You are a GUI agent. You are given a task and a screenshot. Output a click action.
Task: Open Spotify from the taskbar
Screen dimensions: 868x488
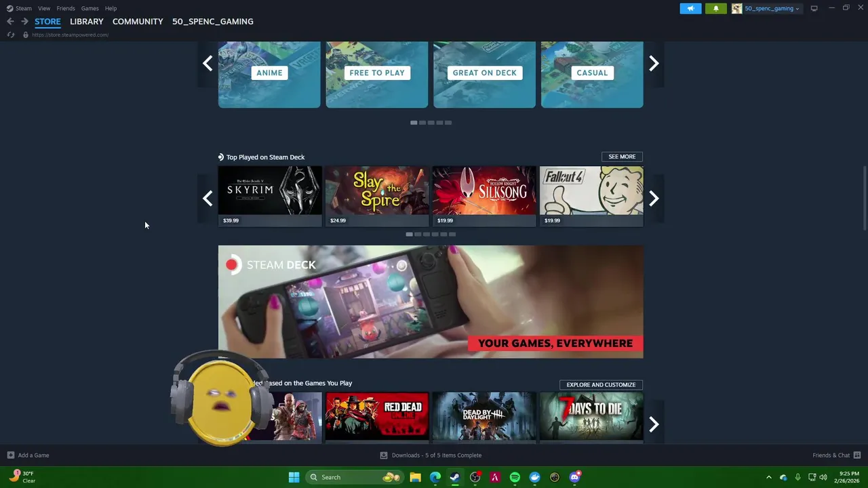(x=515, y=477)
